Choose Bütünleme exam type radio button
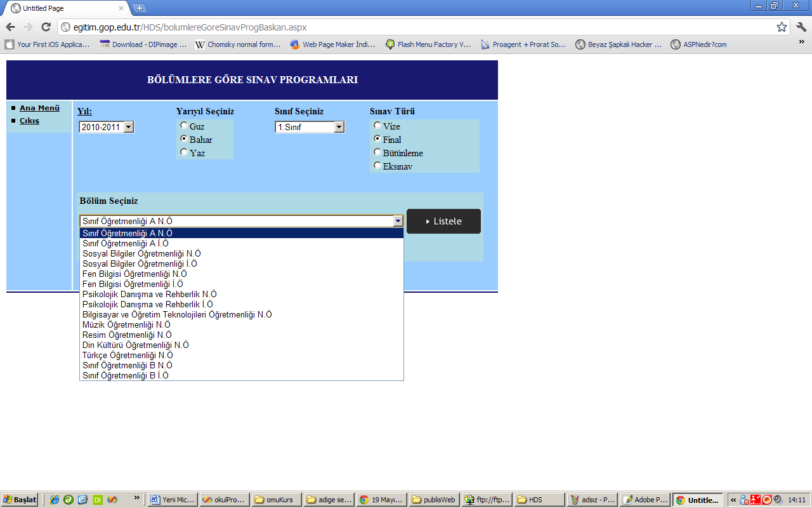This screenshot has width=812, height=508. click(x=377, y=152)
